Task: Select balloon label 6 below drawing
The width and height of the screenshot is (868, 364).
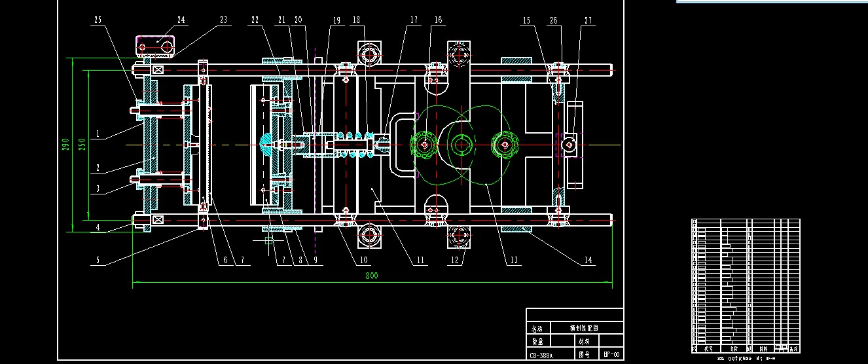Action: tap(225, 261)
